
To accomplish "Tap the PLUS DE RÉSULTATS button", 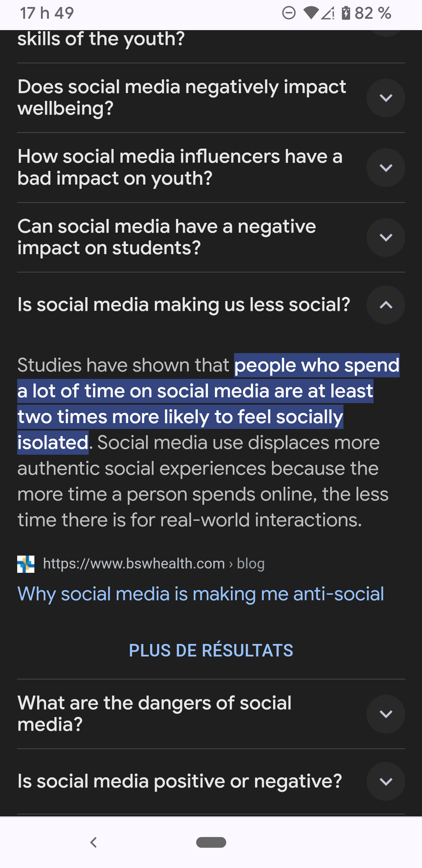I will pos(211,651).
